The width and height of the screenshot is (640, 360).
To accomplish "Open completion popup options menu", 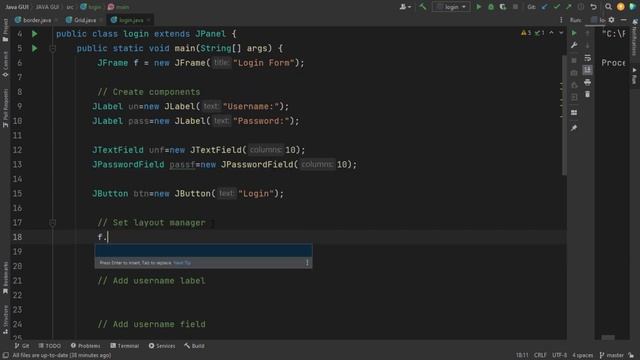I will coord(307,263).
